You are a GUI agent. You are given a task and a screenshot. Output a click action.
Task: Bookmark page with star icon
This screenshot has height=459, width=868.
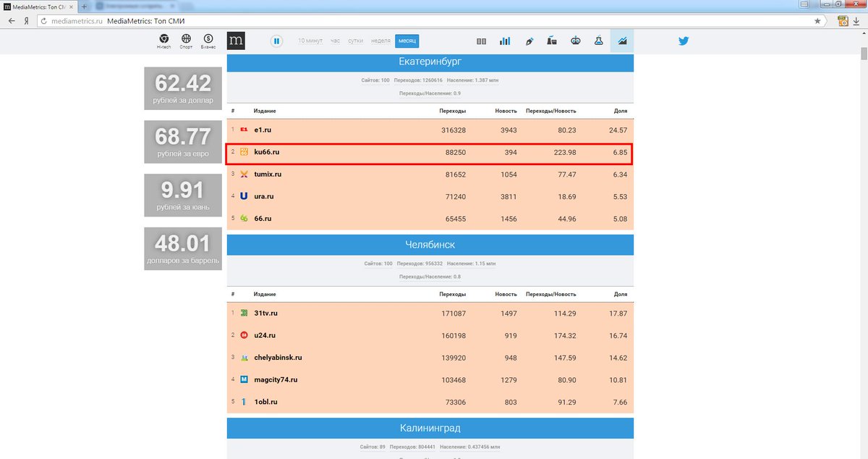coord(818,21)
